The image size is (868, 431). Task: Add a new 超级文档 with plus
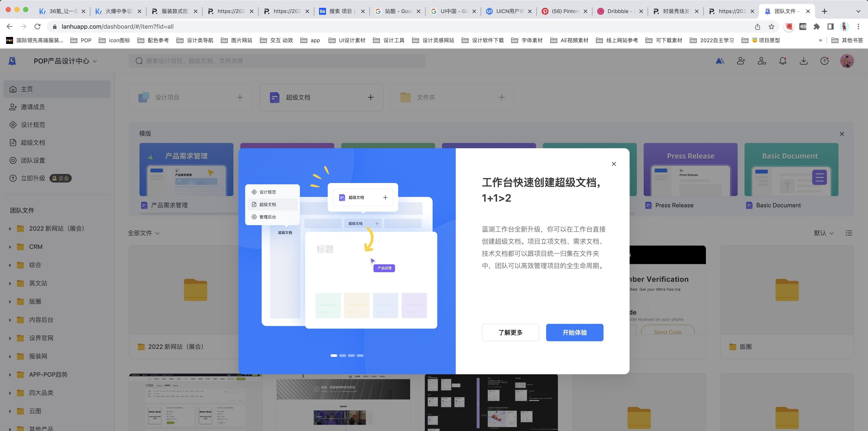(x=370, y=97)
